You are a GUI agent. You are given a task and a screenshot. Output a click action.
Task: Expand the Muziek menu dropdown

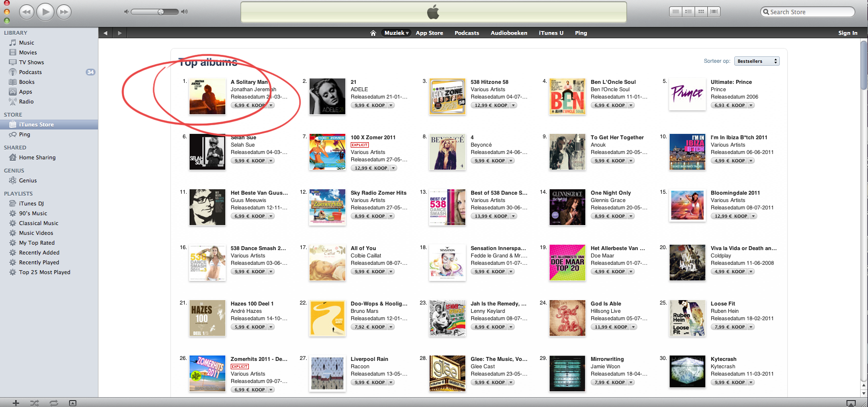pyautogui.click(x=396, y=33)
